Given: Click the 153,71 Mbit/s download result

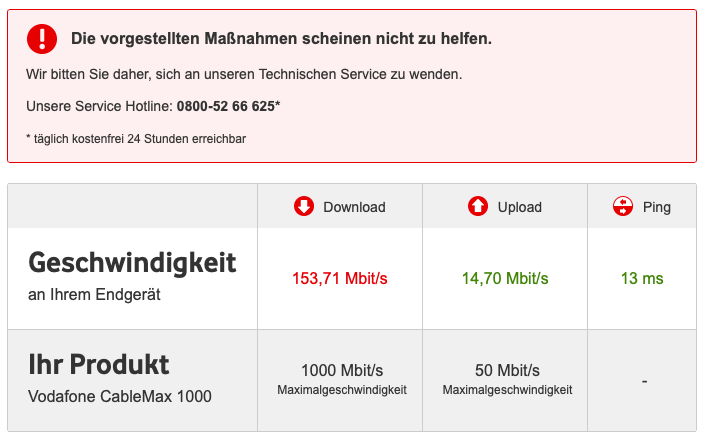Looking at the screenshot, I should click(x=339, y=278).
